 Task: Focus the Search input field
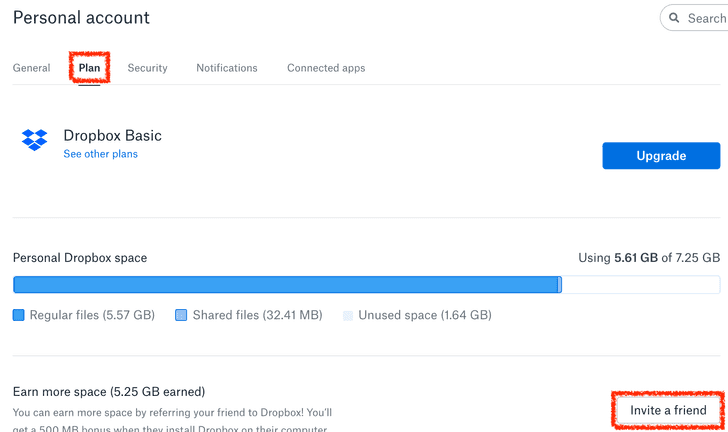tap(706, 18)
